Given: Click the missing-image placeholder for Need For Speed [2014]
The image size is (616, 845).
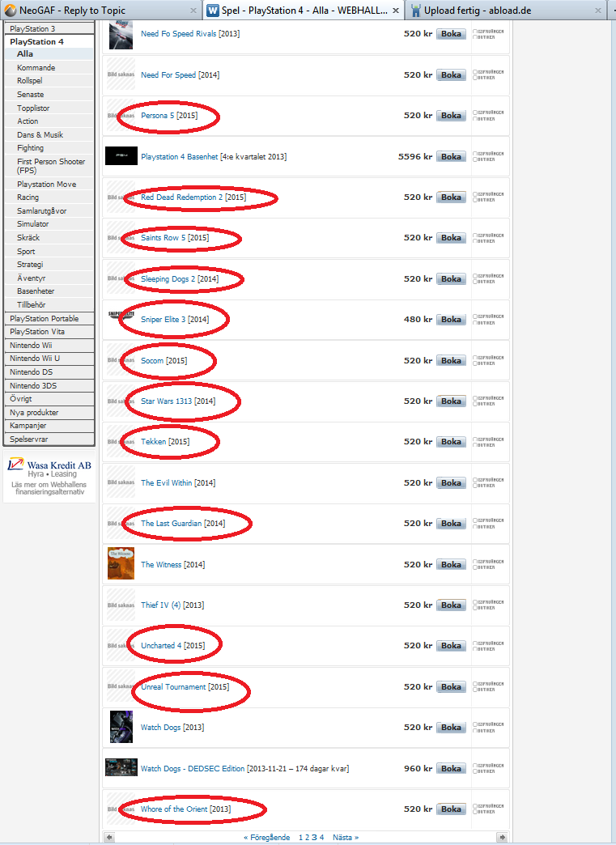Looking at the screenshot, I should [121, 74].
